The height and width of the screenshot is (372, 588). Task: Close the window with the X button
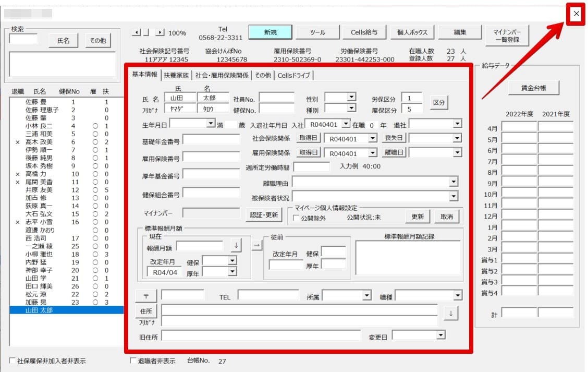(576, 14)
